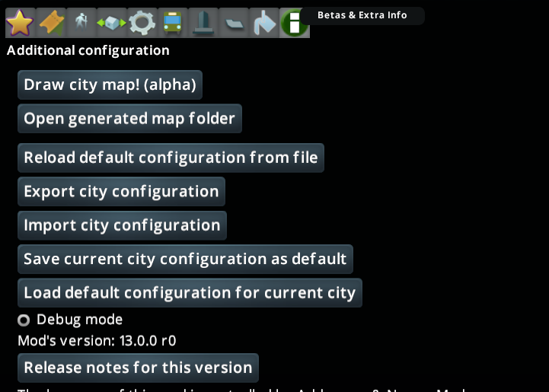Viewport: 549px width, 392px height.
Task: Open the walking pedestrian tab icon
Action: pos(81,23)
